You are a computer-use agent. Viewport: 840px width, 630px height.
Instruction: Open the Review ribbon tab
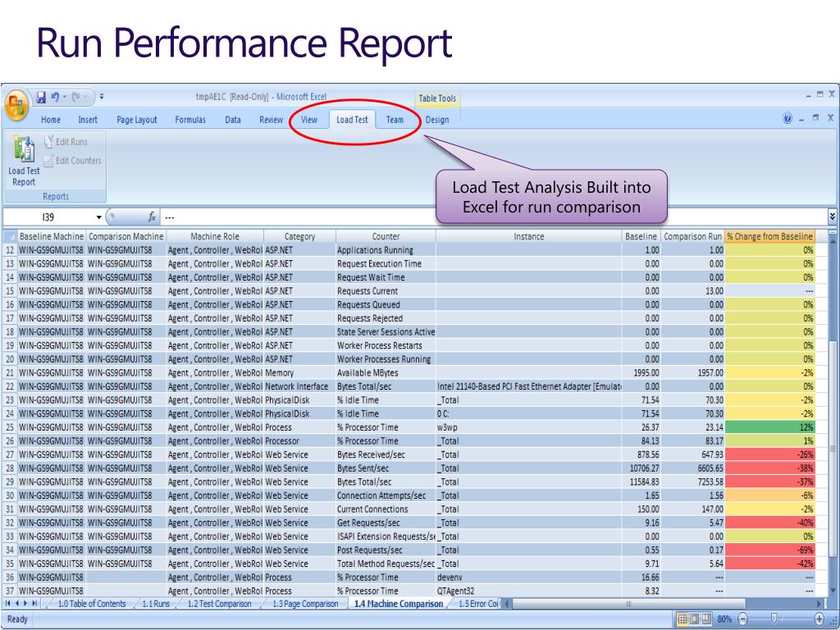[271, 120]
